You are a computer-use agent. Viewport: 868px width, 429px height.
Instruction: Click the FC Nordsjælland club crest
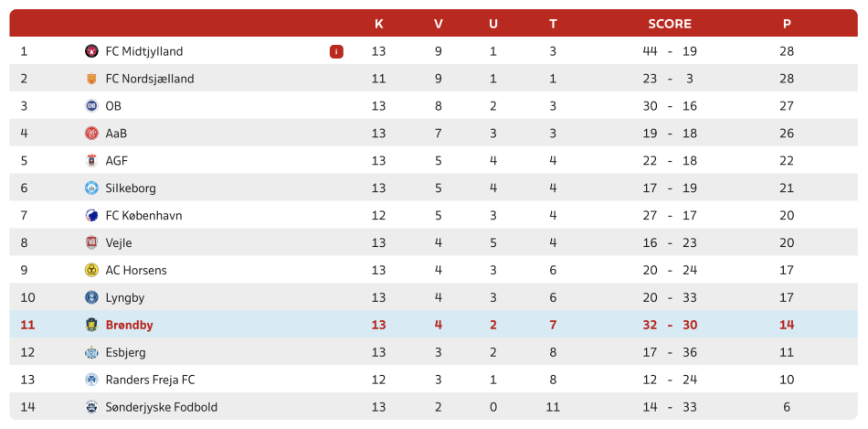pos(91,79)
